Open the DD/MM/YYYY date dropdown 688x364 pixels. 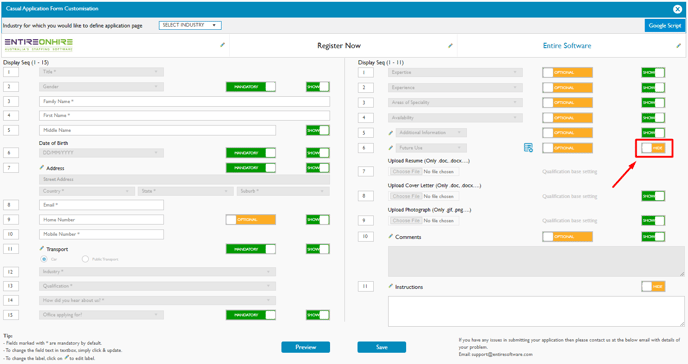point(101,153)
